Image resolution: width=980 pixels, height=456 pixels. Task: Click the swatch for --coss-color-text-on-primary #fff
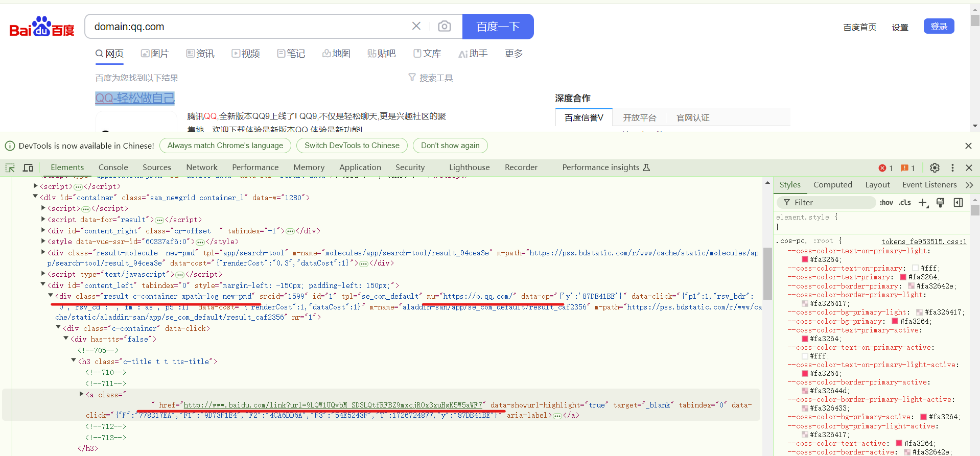(x=915, y=268)
